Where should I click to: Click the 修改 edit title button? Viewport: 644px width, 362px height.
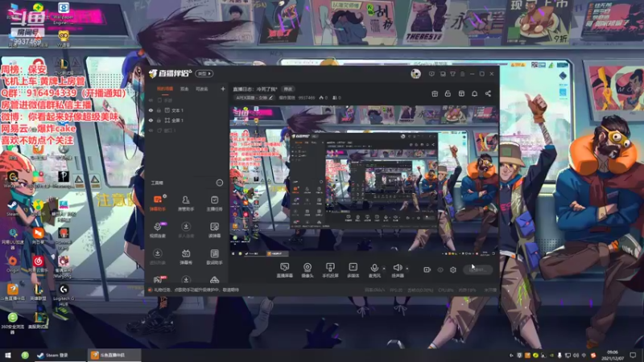[288, 89]
